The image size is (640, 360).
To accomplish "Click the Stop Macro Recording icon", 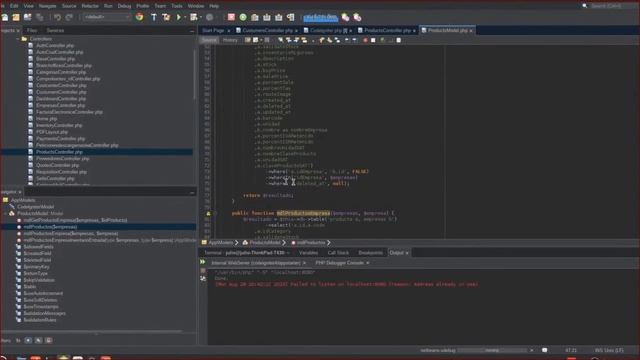I will (x=373, y=40).
